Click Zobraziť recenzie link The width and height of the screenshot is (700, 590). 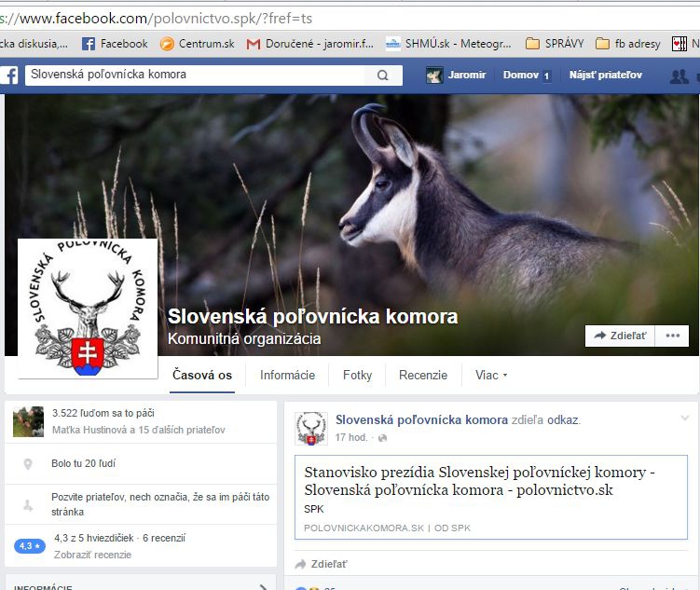[x=92, y=555]
